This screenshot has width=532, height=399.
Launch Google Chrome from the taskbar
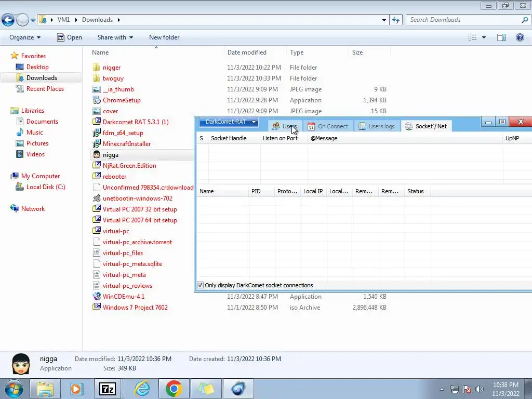coord(174,389)
